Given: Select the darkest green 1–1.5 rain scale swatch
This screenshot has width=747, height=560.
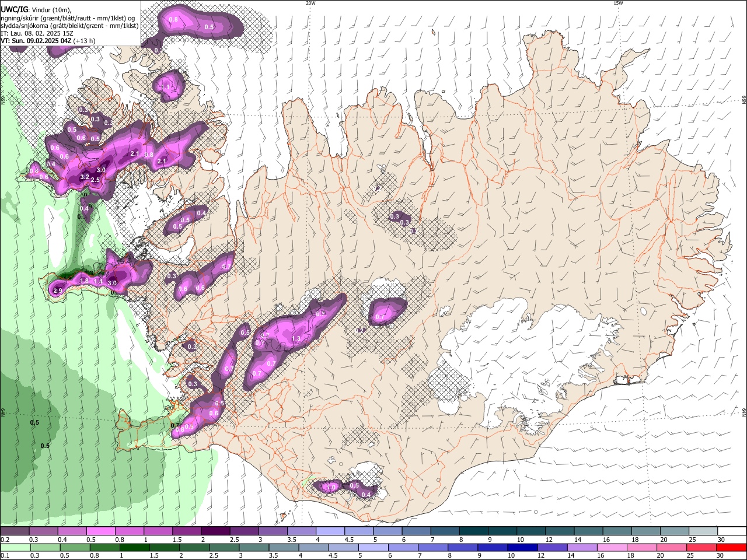Looking at the screenshot, I should [x=134, y=547].
